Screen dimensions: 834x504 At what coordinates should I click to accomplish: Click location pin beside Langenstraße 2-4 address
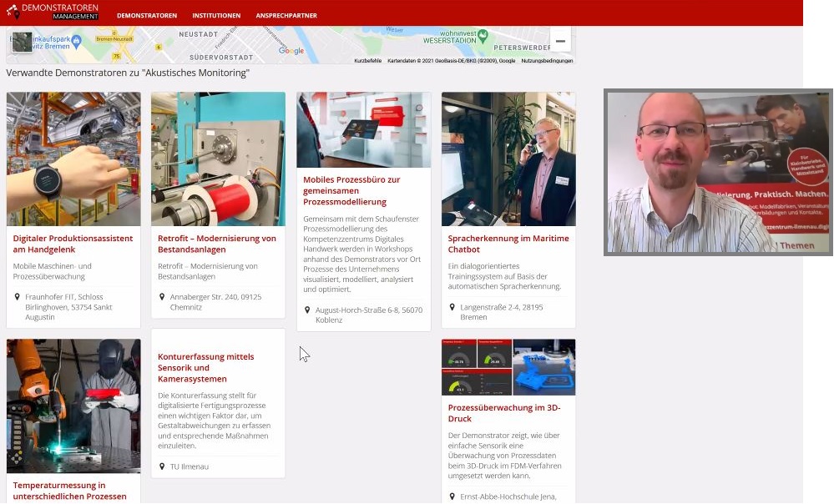click(452, 307)
